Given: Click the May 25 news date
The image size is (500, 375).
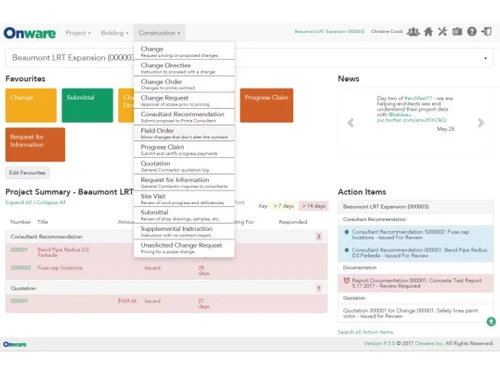Looking at the screenshot, I should pos(446,129).
